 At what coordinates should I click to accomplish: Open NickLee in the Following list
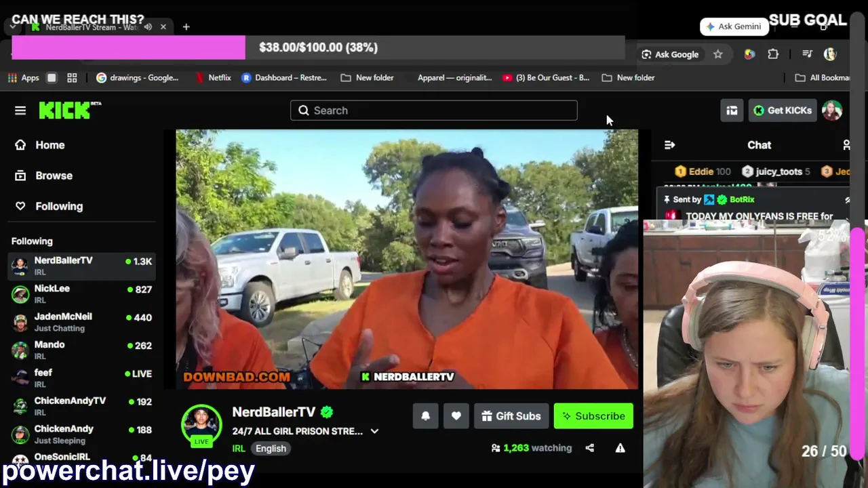point(81,294)
